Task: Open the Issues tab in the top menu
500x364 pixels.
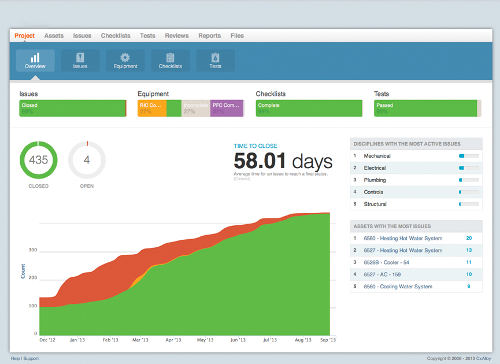Action: (82, 36)
